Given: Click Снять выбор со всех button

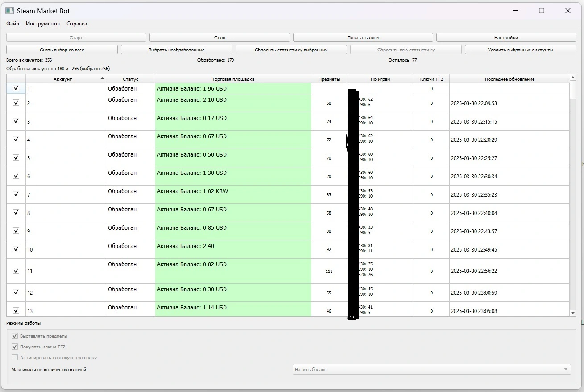Looking at the screenshot, I should pos(62,50).
